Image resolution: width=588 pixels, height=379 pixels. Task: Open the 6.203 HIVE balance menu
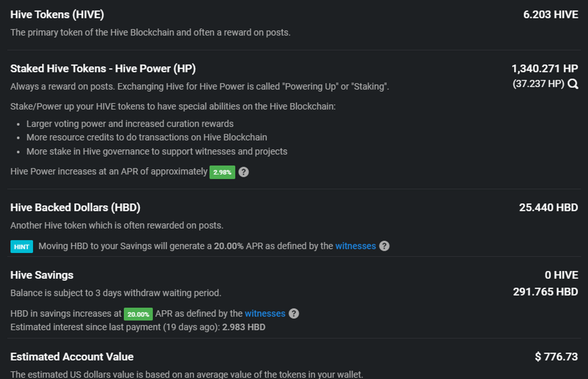click(550, 14)
